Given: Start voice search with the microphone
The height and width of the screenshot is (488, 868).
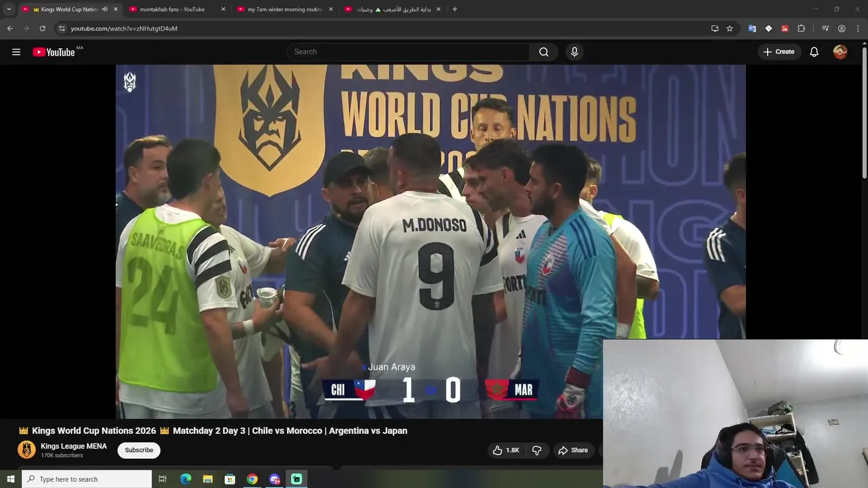Looking at the screenshot, I should coord(574,52).
